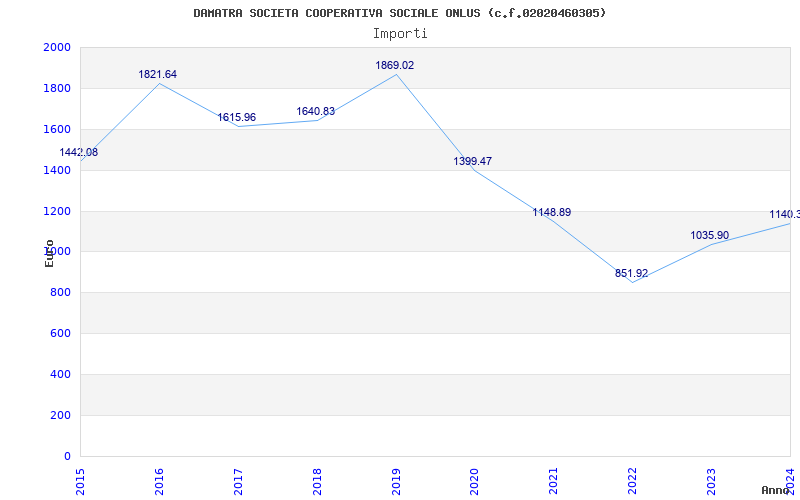Click the 2023 x-axis year label

(711, 481)
